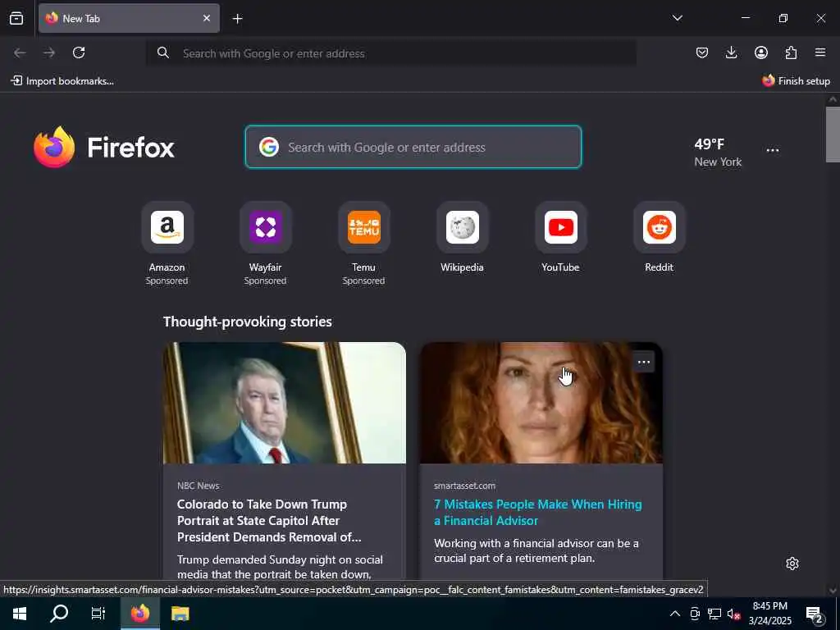Go back one page arrow
The height and width of the screenshot is (630, 840).
point(20,52)
